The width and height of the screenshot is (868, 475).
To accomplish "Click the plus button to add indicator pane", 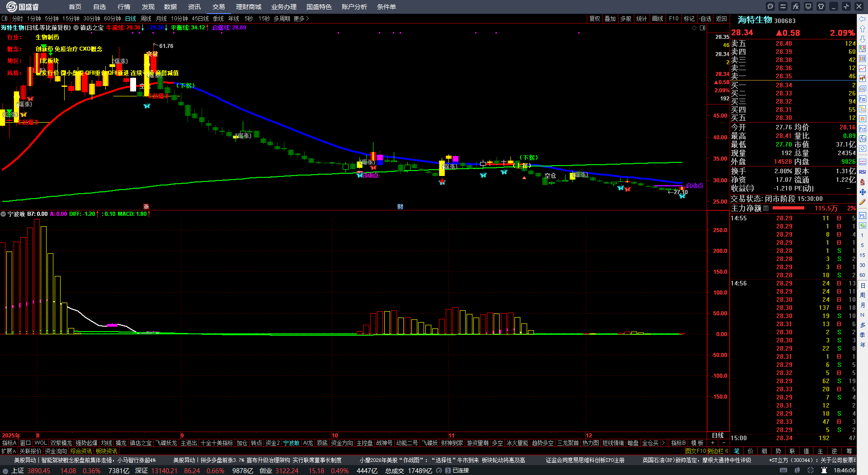I will point(713,443).
